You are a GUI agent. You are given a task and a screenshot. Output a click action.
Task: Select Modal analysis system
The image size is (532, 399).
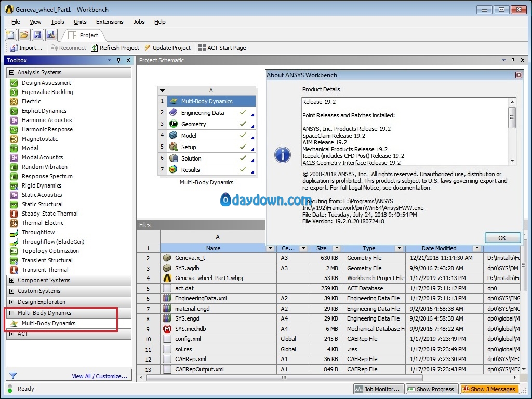30,148
